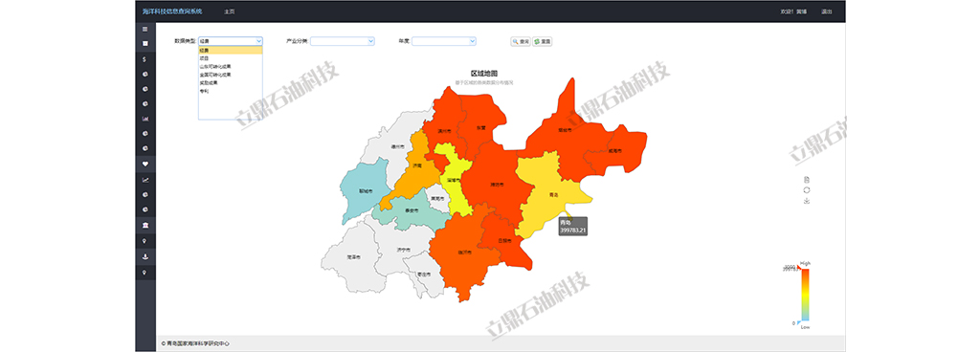
Task: Click the heart icon in the sidebar
Action: (x=145, y=165)
